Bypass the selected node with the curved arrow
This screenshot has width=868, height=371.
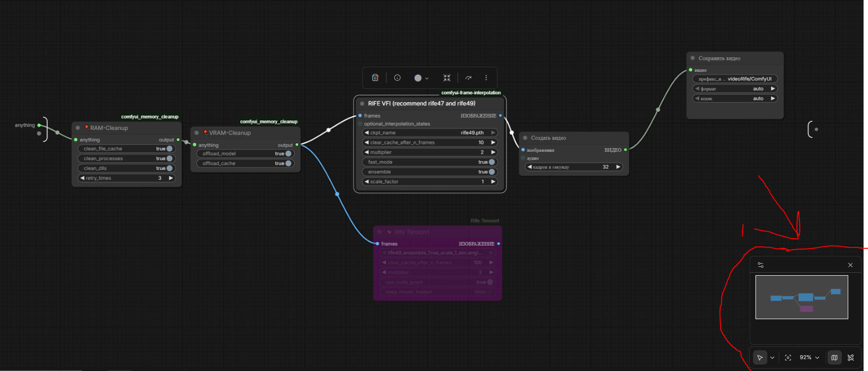[x=468, y=78]
